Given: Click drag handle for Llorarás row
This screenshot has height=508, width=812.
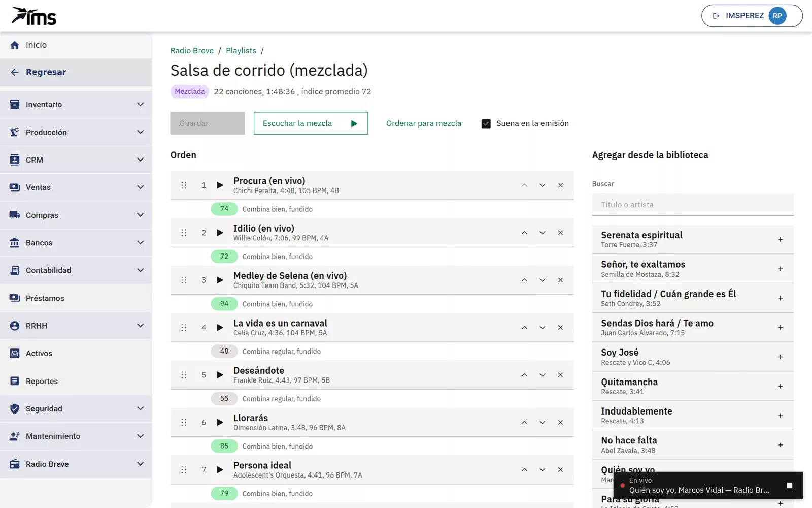Looking at the screenshot, I should (x=184, y=422).
